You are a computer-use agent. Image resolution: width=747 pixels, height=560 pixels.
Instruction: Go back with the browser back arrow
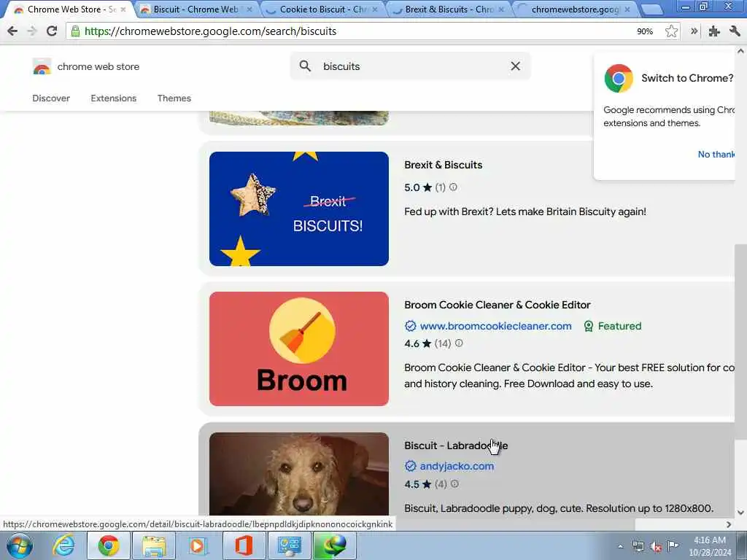(x=12, y=31)
